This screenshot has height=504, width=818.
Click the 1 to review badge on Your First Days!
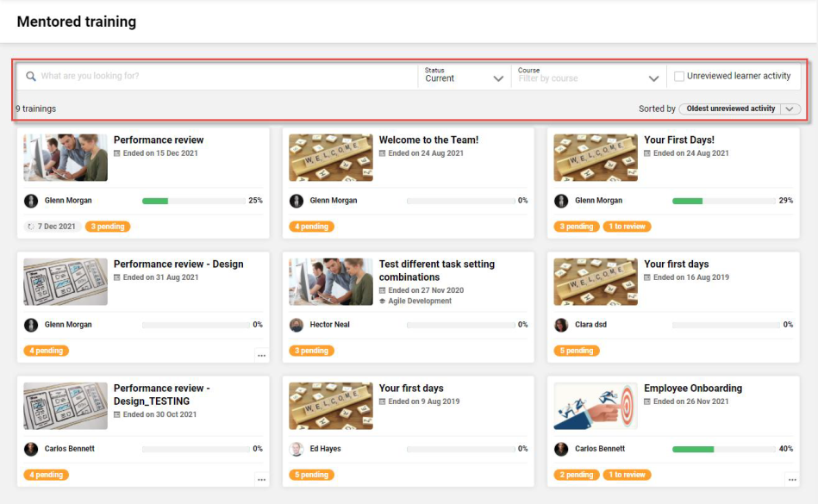[627, 227]
